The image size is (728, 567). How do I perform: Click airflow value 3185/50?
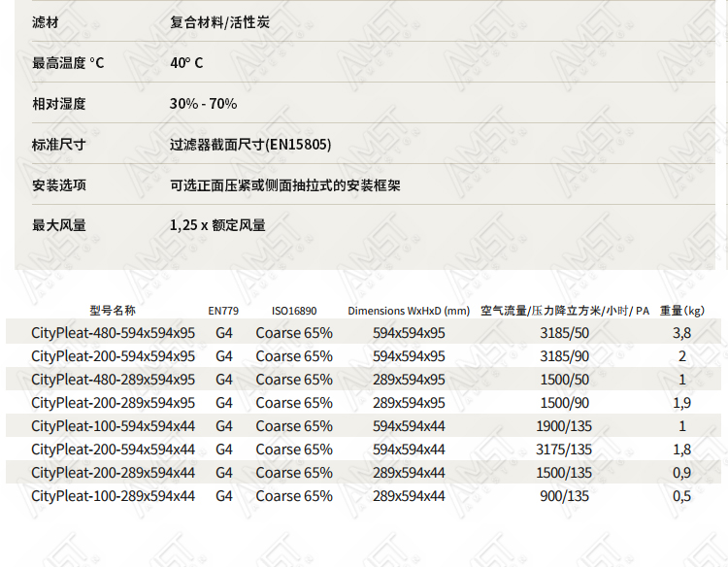(565, 333)
